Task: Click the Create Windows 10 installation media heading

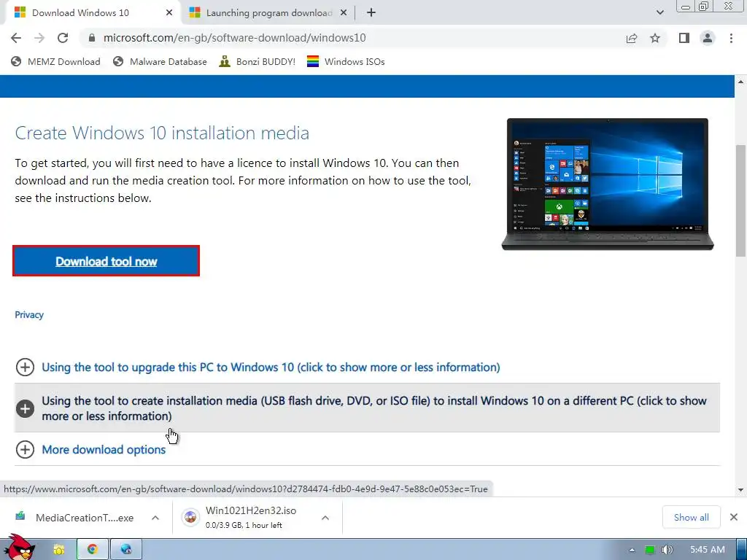Action: (x=162, y=133)
